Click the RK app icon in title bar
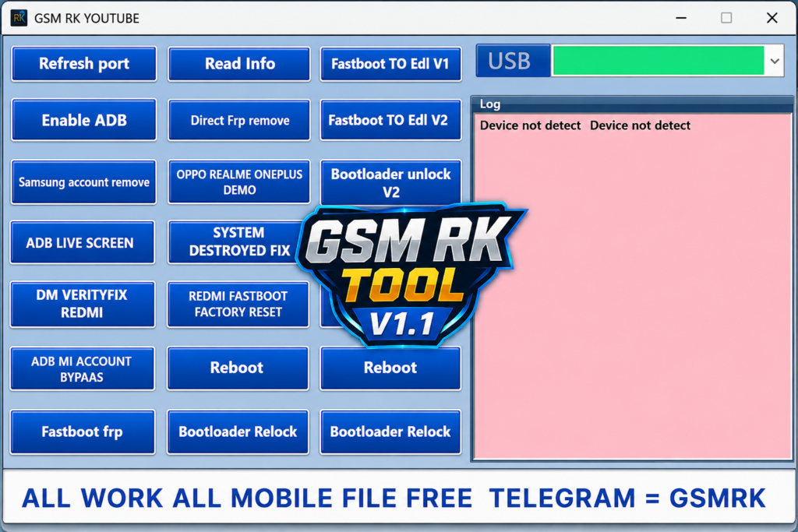The height and width of the screenshot is (532, 798). click(19, 18)
